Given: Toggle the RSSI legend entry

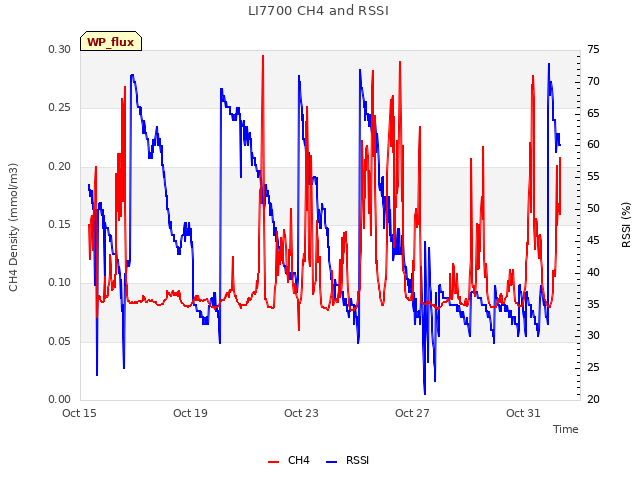Looking at the screenshot, I should pyautogui.click(x=347, y=460).
